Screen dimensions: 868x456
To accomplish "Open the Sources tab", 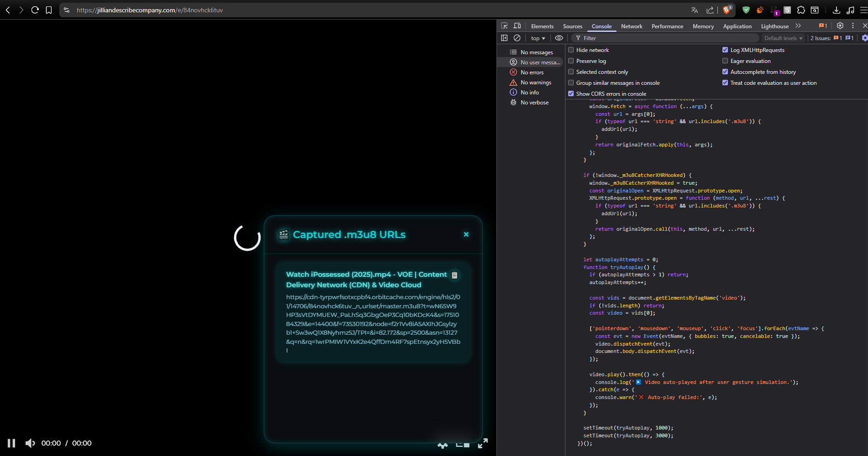I will pos(572,26).
